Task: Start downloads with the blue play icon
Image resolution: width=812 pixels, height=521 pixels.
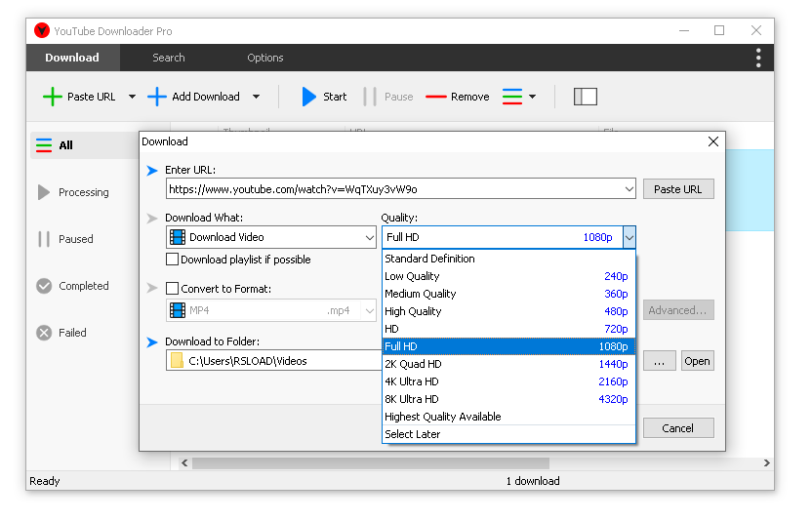Action: coord(309,97)
